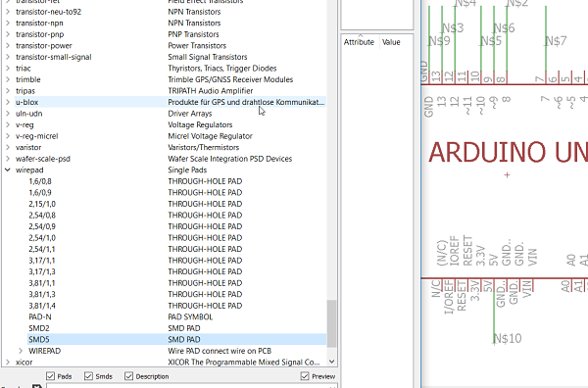Click 'Single Pads' description text
588x388 pixels.
pos(187,170)
